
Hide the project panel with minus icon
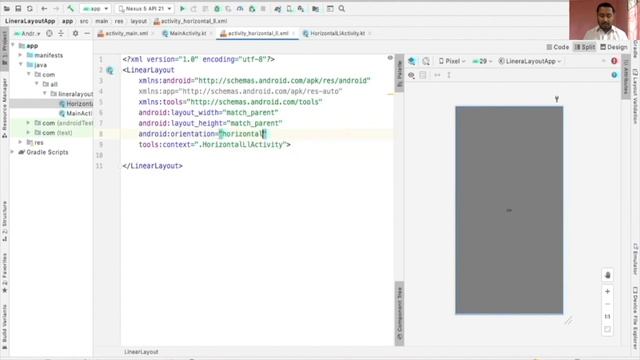[x=87, y=33]
